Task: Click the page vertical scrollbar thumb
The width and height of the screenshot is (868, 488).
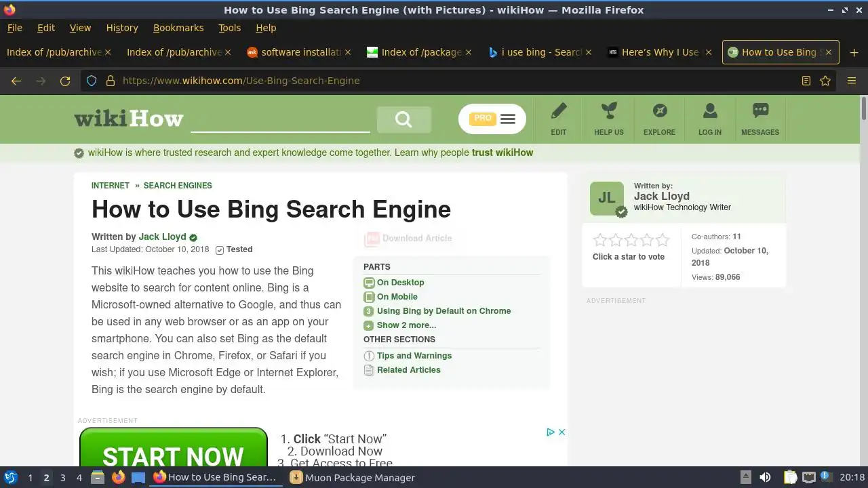Action: point(864,110)
